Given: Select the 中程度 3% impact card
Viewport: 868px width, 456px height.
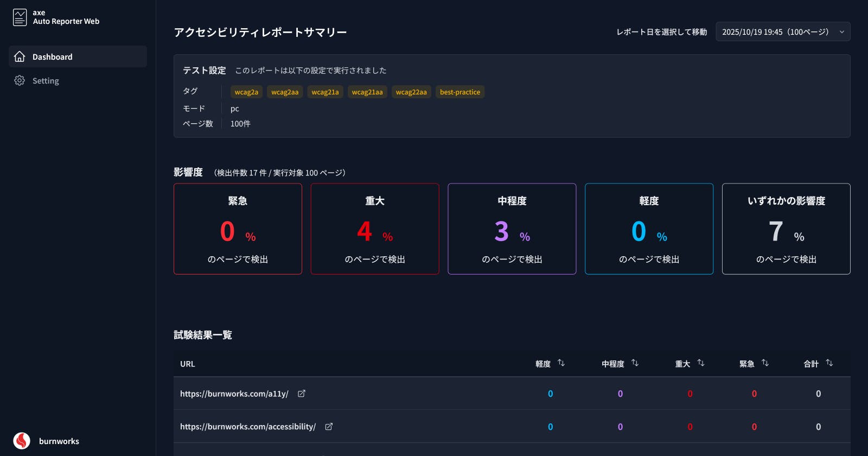Looking at the screenshot, I should 512,229.
